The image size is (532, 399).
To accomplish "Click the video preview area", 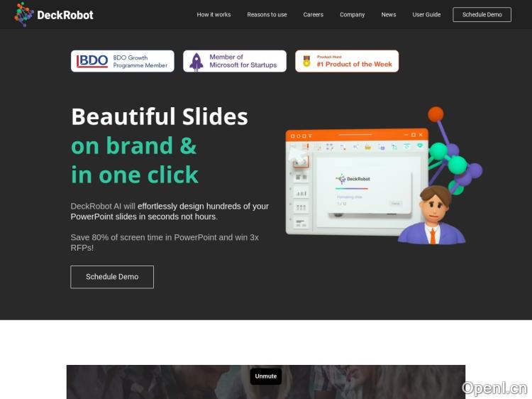I will pyautogui.click(x=266, y=382).
